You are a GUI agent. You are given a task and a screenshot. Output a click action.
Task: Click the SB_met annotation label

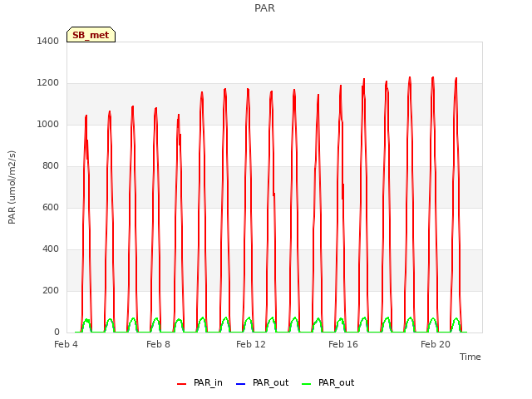tap(91, 35)
